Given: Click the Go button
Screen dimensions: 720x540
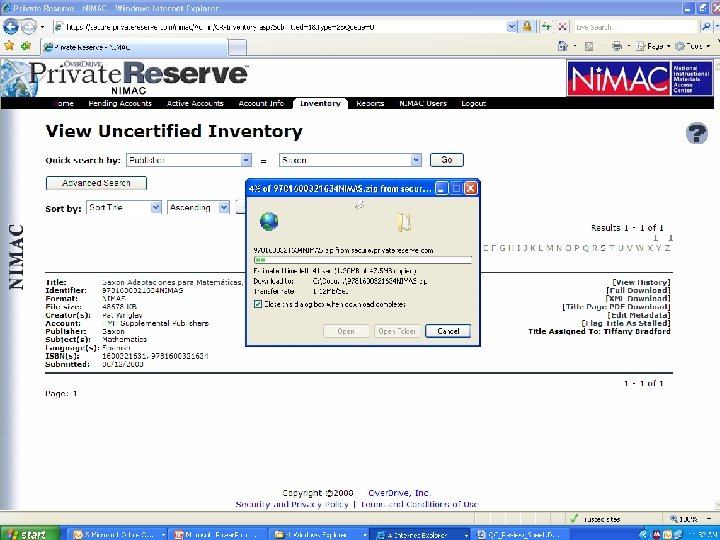Looking at the screenshot, I should click(446, 160).
